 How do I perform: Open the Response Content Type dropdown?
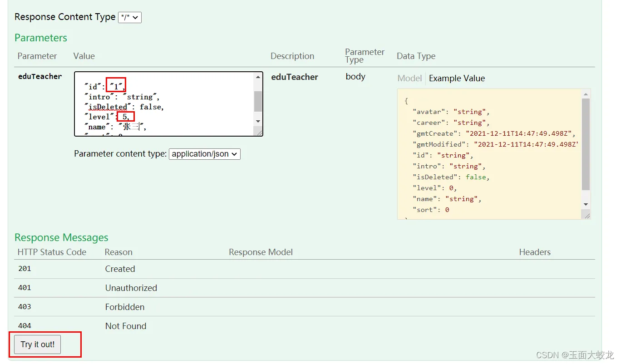[x=130, y=17]
